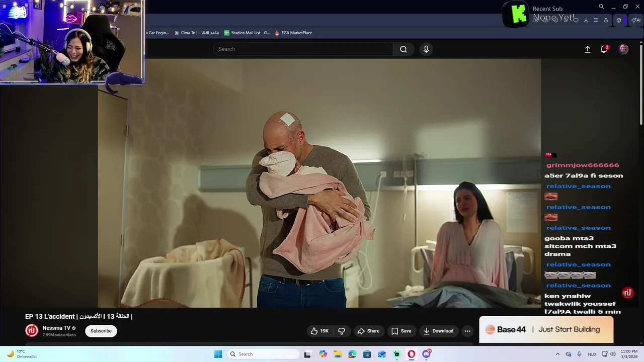Open the YouTube account avatar menu
The width and height of the screenshot is (644, 362).
[x=623, y=49]
